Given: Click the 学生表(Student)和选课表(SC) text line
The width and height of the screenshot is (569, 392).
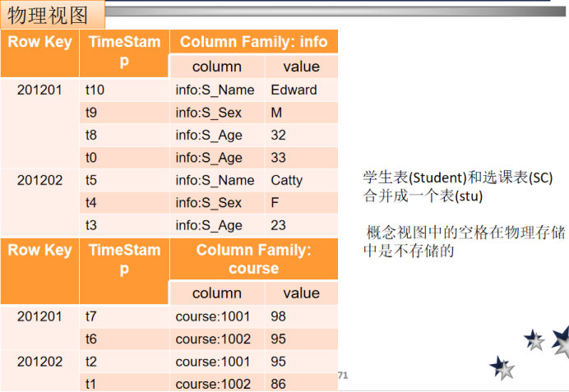Looking at the screenshot, I should pos(458,178).
